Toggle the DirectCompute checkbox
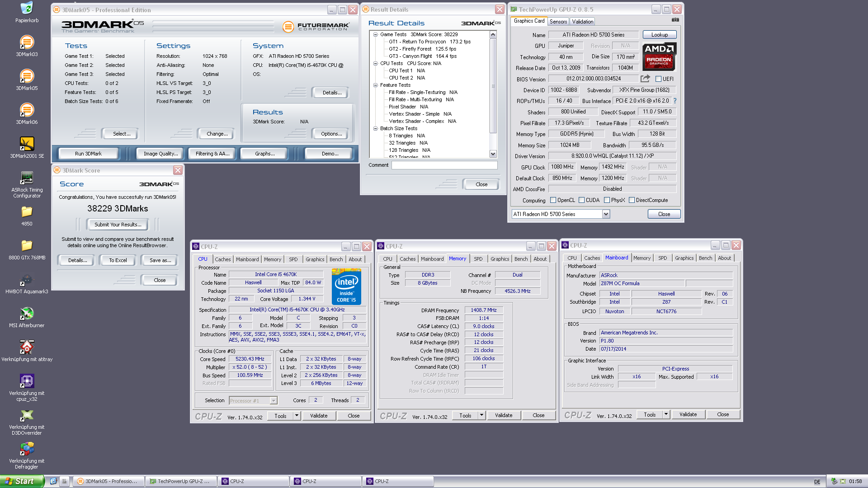Viewport: 868px width, 488px height. click(x=632, y=200)
